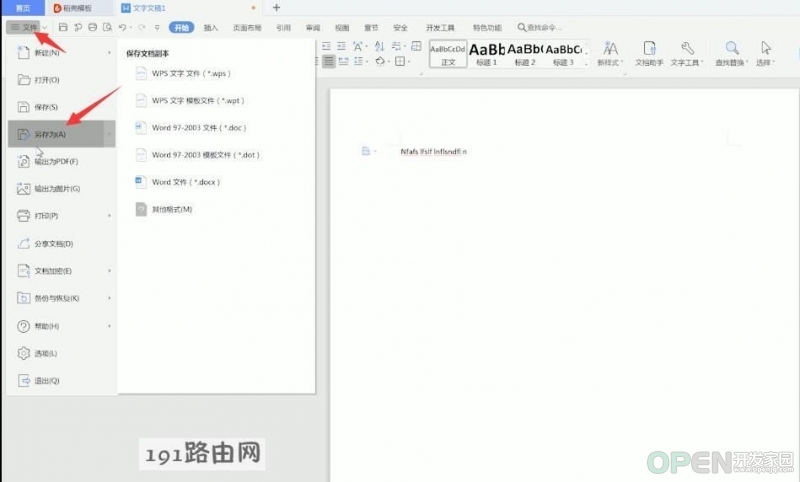Screen dimensions: 800x482
Task: Click the 查找命令 search command field
Action: pos(539,28)
